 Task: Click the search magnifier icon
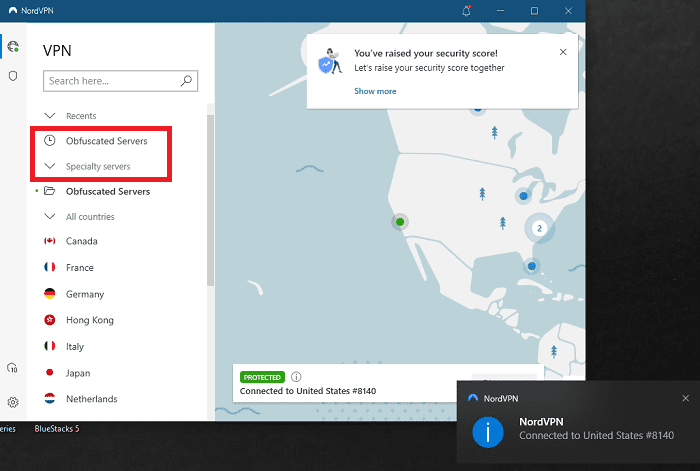pos(186,80)
